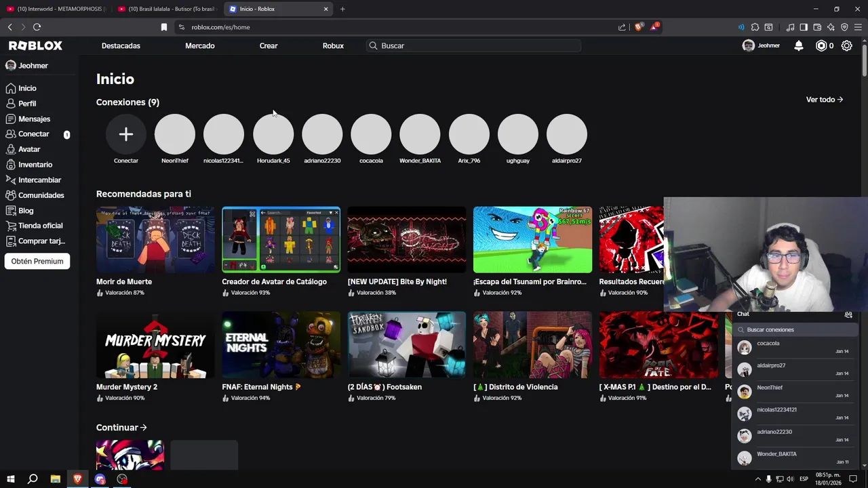Open Footsaken game thumbnail
The image size is (868, 488).
(407, 345)
